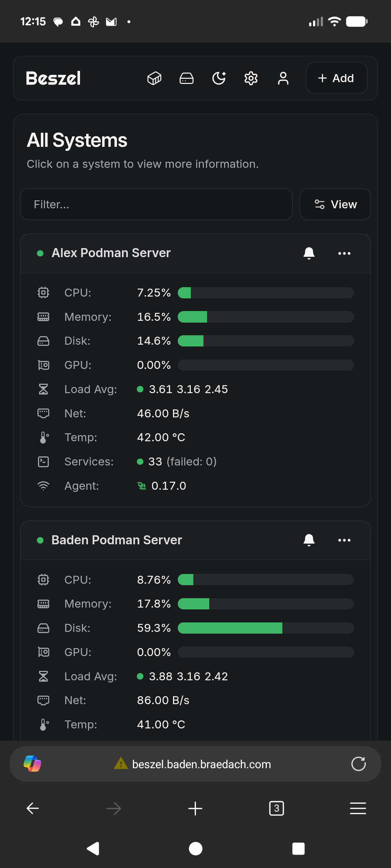Open settings gear in Beszel header
The height and width of the screenshot is (868, 391).
tap(251, 78)
